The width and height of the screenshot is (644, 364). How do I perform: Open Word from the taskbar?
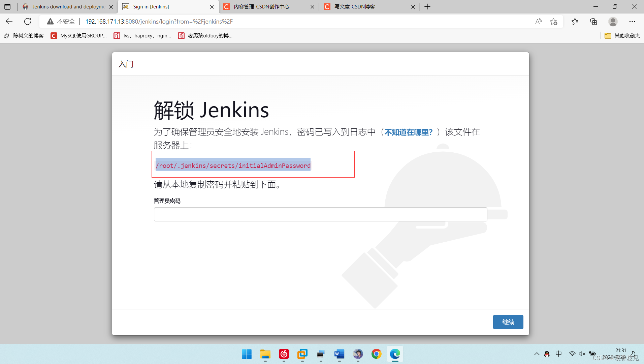click(x=339, y=354)
